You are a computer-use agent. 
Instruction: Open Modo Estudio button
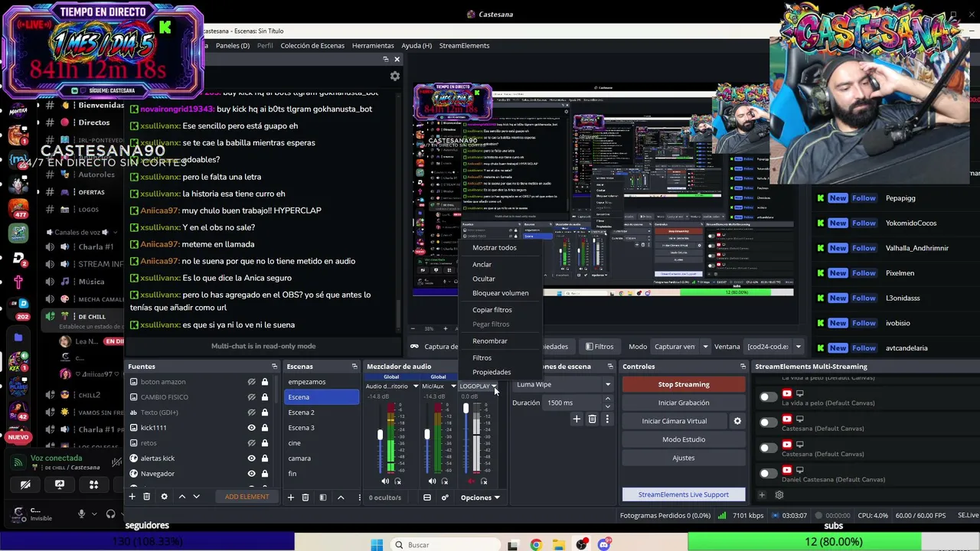coord(684,439)
